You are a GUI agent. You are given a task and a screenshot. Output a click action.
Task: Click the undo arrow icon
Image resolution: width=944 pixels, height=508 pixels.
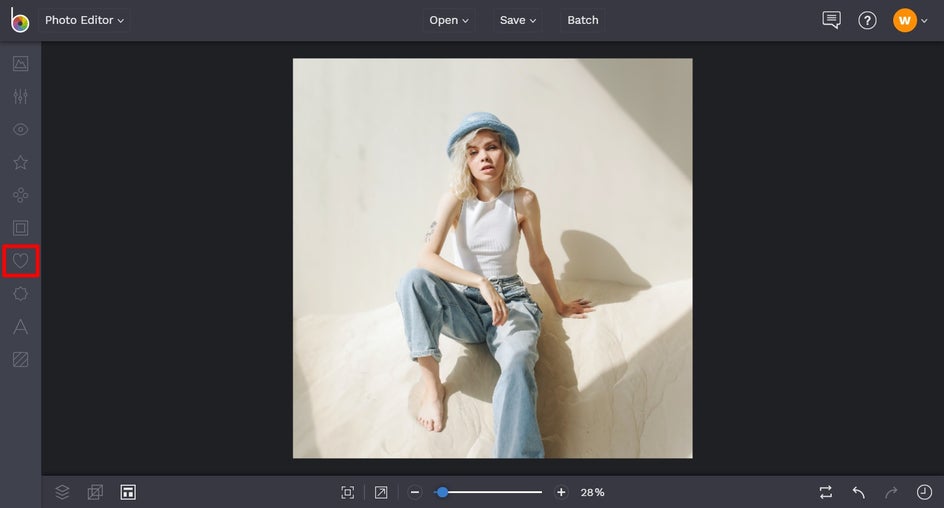859,492
